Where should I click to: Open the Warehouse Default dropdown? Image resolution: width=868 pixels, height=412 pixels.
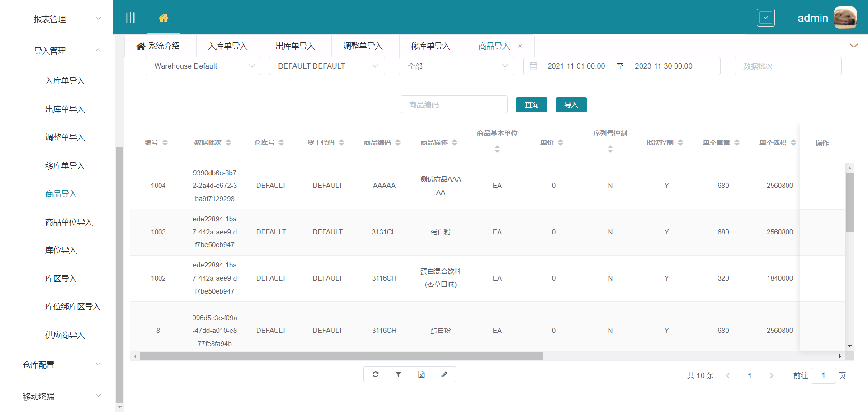[203, 66]
